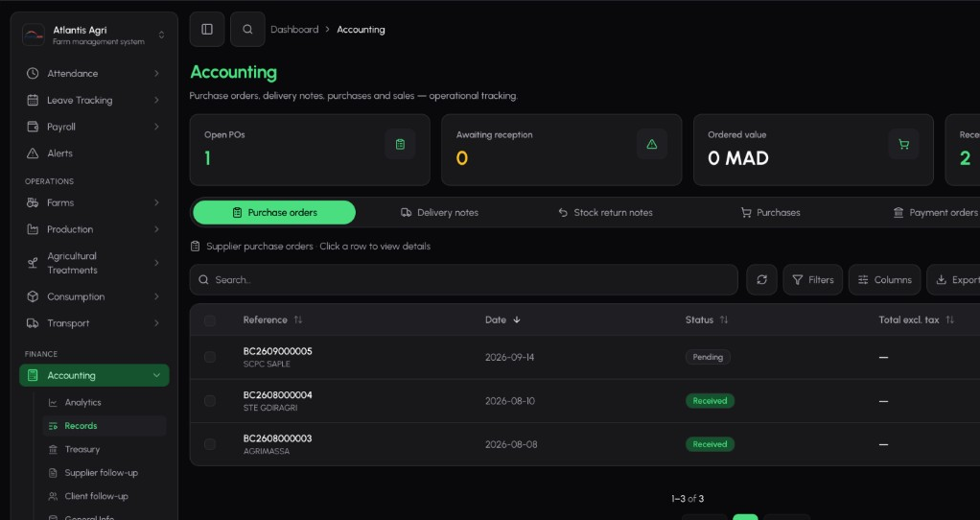This screenshot has width=980, height=520.
Task: Expand the Transport chevron
Action: coord(156,323)
